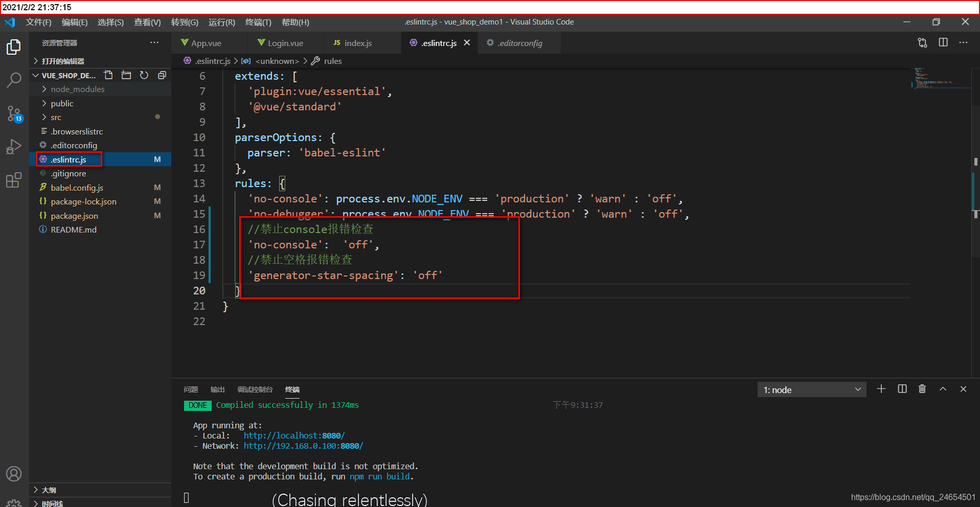Kill the terminal with trash icon
Screen dimensions: 980x507
pyautogui.click(x=922, y=389)
